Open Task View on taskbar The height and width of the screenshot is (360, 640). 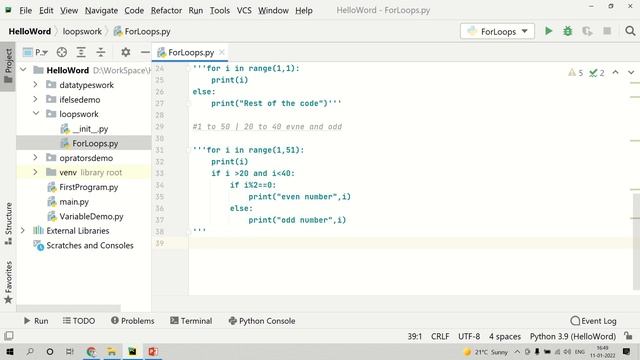pyautogui.click(x=70, y=351)
